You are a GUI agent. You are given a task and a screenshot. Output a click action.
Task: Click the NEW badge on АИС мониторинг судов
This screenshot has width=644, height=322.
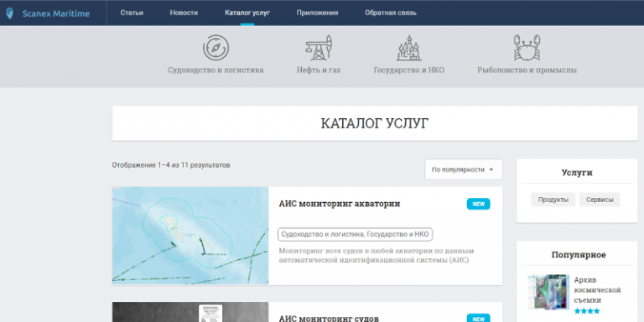click(478, 318)
